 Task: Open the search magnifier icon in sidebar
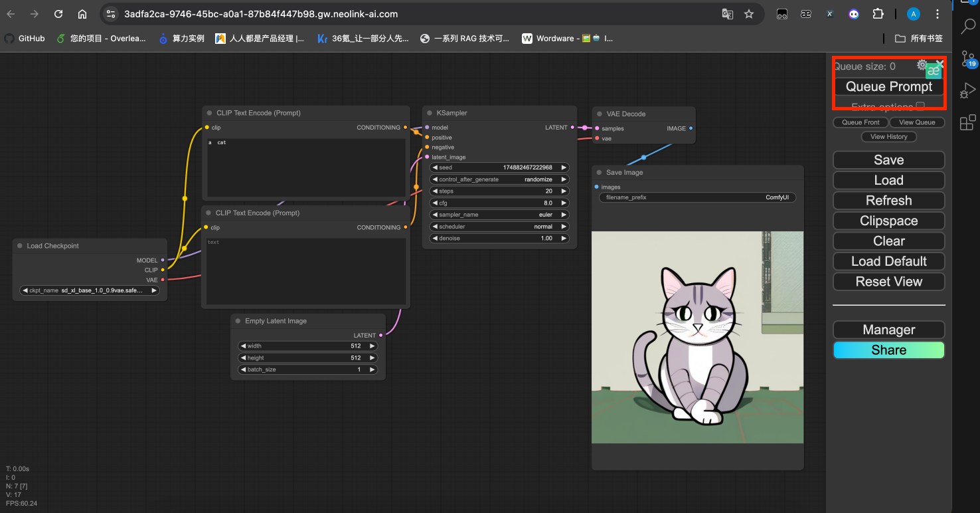pyautogui.click(x=967, y=27)
